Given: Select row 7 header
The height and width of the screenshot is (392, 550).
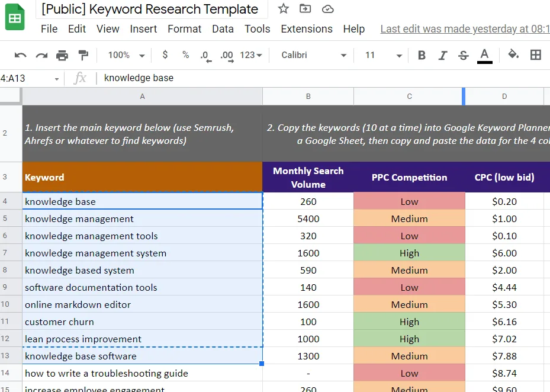Looking at the screenshot, I should pos(11,253).
